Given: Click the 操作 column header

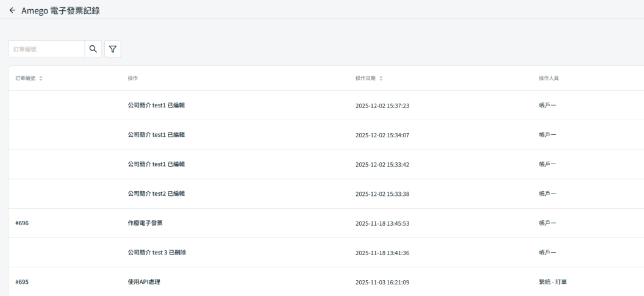Looking at the screenshot, I should [x=132, y=79].
